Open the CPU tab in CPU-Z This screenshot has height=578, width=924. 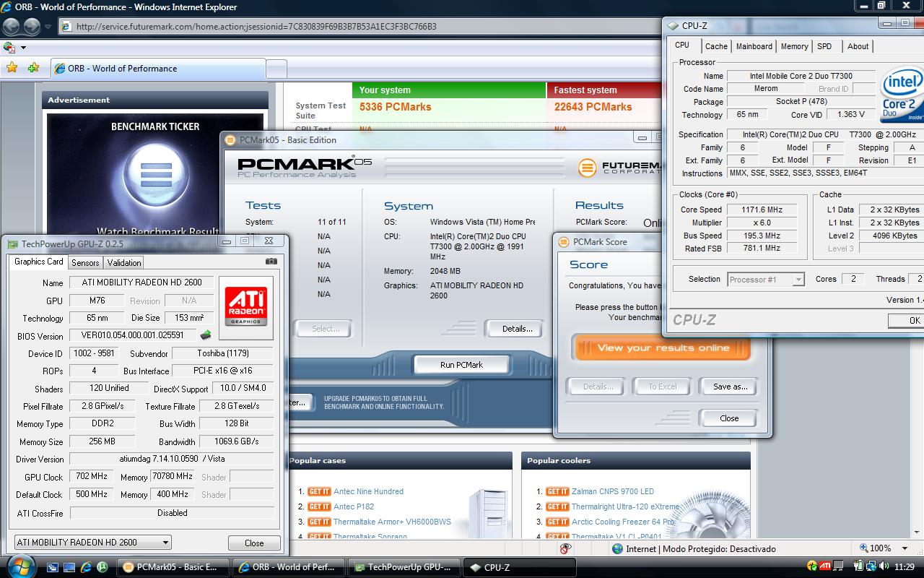pos(682,45)
